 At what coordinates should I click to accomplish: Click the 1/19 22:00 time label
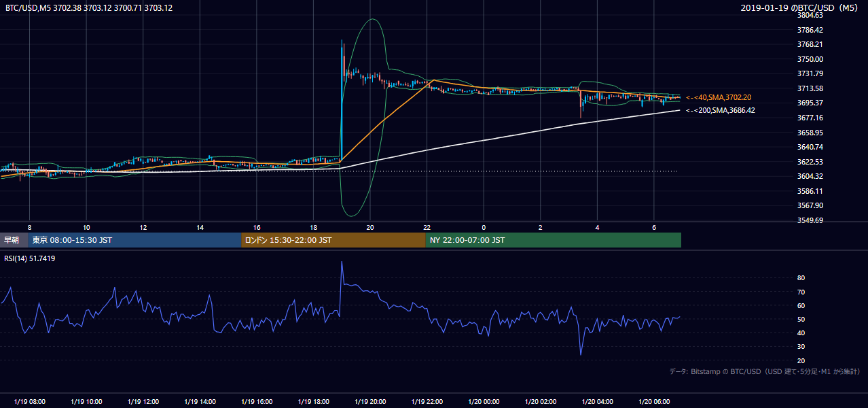427,401
